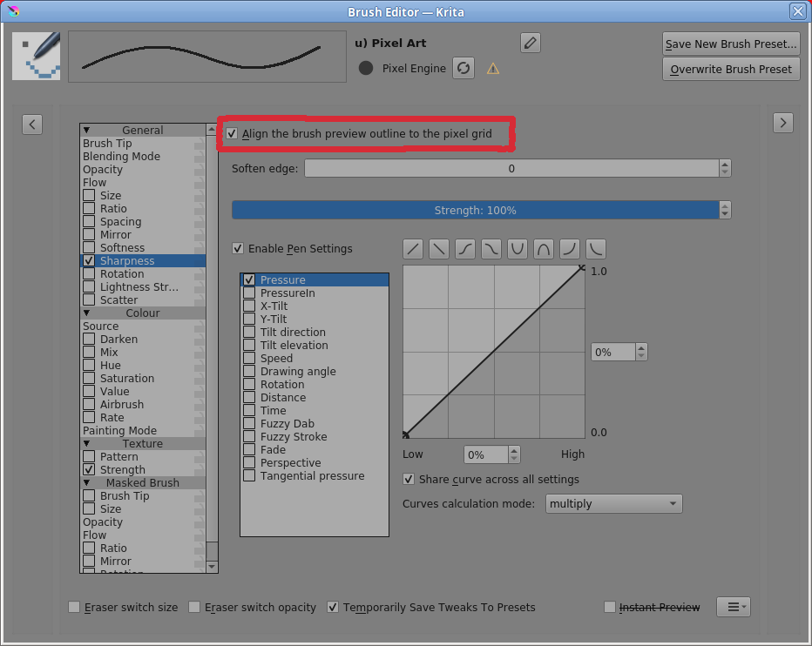The image size is (812, 646).
Task: Select the S-shaped curve preset
Action: 465,249
